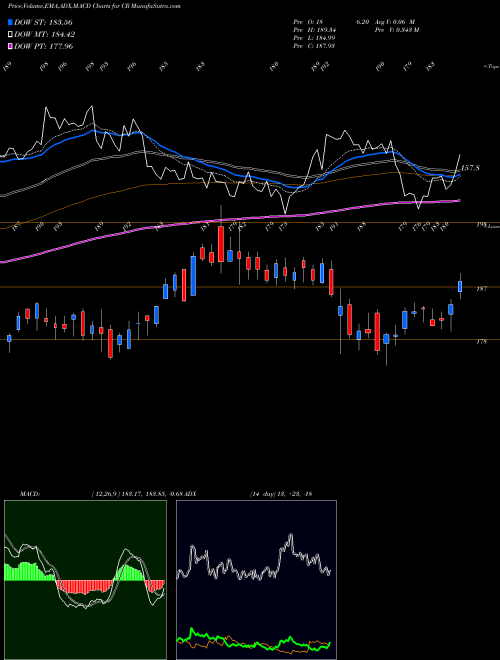Image resolution: width=500 pixels, height=660 pixels.
Task: Open the MACD histogram panel
Action: tap(85, 580)
